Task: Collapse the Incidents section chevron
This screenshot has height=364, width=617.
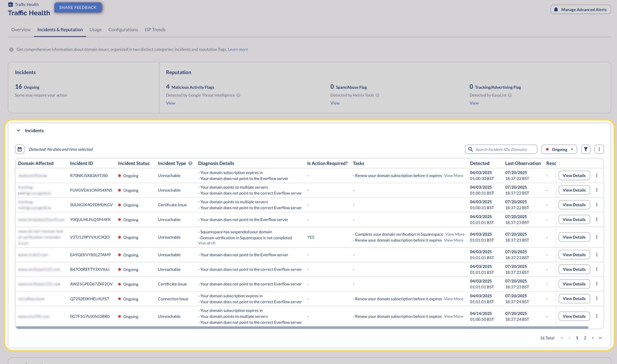Action: (x=19, y=131)
